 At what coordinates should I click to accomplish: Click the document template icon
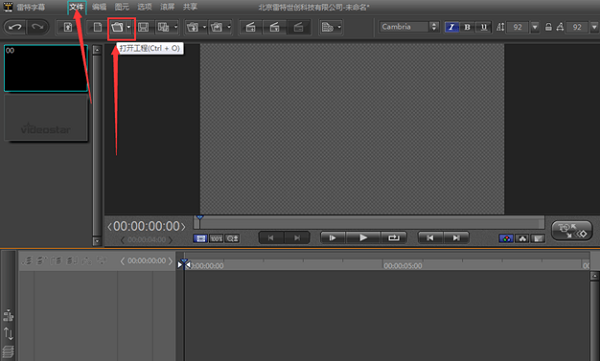click(328, 27)
